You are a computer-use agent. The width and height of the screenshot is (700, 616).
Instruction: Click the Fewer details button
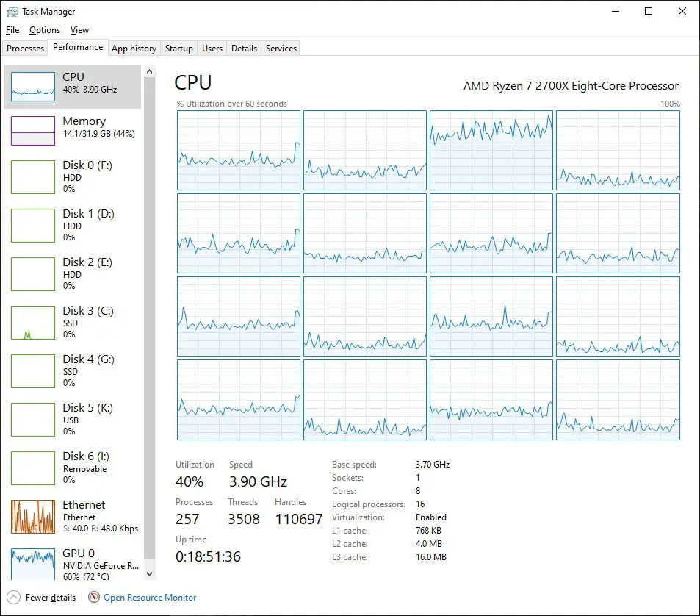[42, 597]
